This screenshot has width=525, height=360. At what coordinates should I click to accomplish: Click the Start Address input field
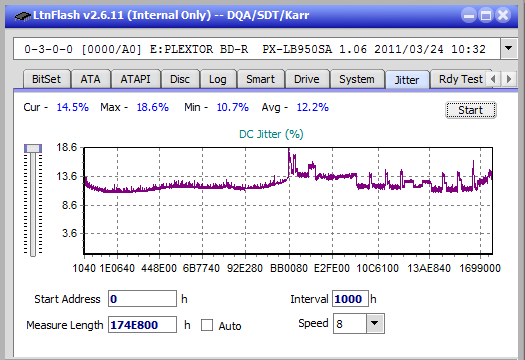pyautogui.click(x=142, y=299)
